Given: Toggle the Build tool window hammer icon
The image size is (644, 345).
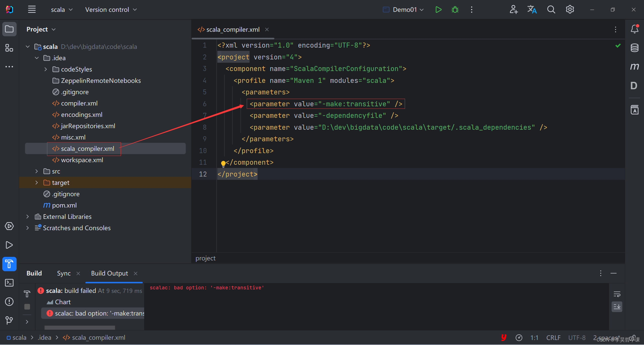Looking at the screenshot, I should (x=9, y=264).
